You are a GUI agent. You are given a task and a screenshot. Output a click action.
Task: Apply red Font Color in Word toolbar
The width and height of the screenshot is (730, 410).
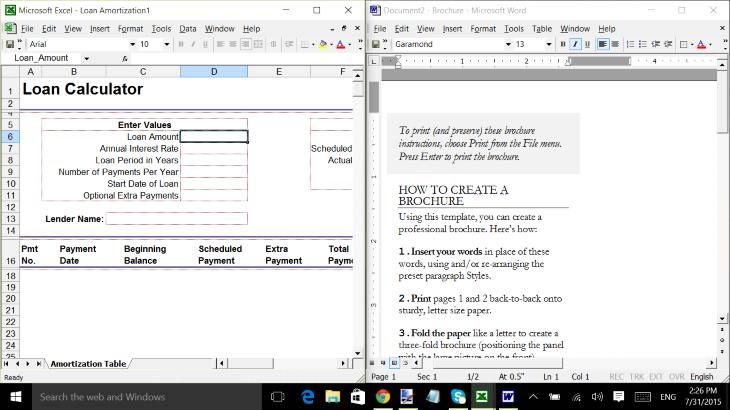tap(701, 44)
